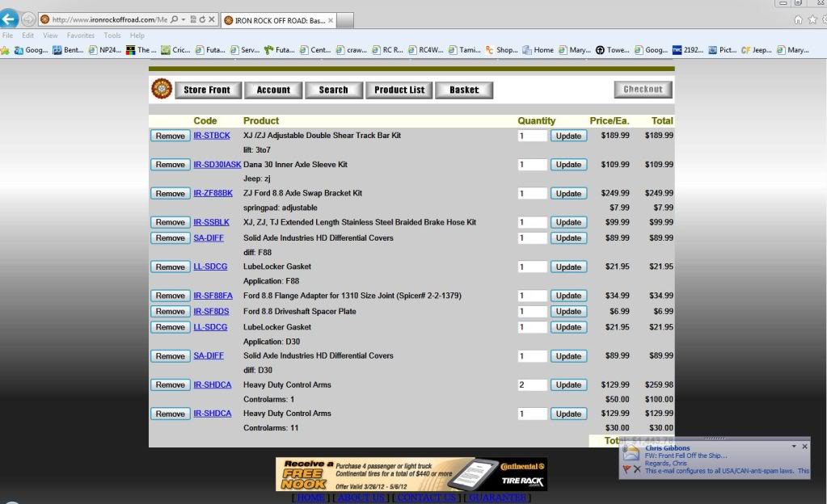Click the Basket button
This screenshot has height=504, width=827.
tap(464, 90)
